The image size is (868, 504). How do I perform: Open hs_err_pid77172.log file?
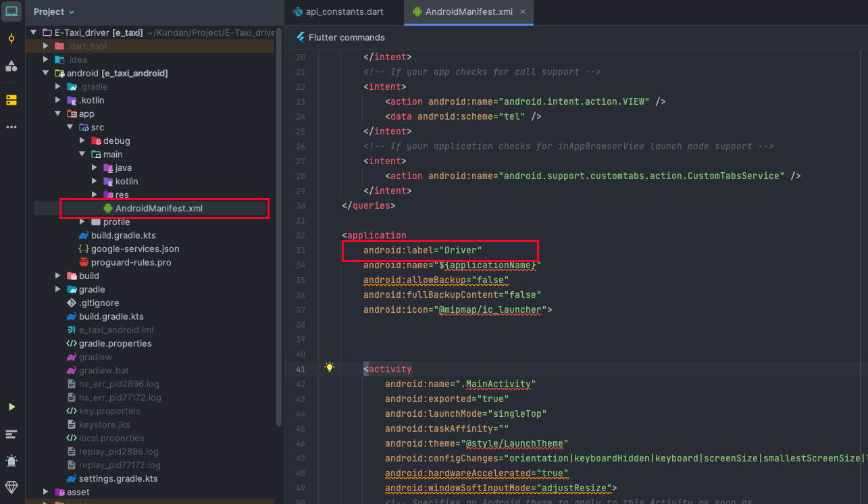pos(120,397)
